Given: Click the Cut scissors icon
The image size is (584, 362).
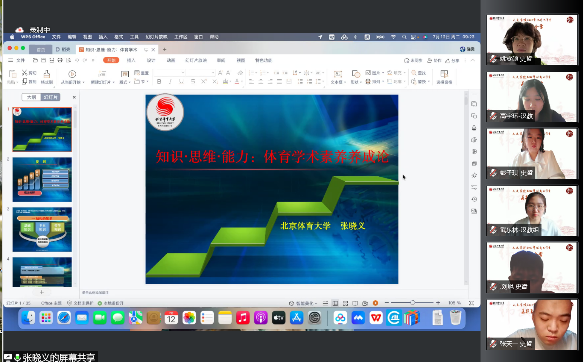Looking at the screenshot, I should 25,73.
